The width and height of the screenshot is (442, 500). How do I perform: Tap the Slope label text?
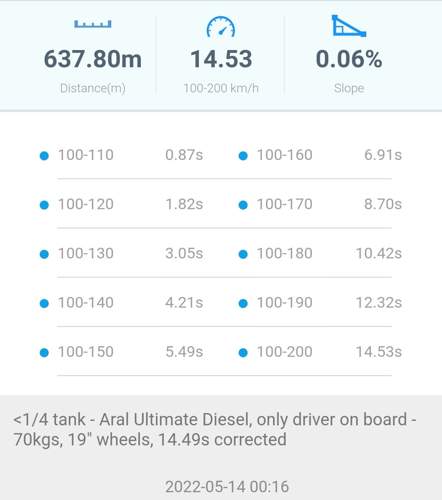click(x=349, y=88)
